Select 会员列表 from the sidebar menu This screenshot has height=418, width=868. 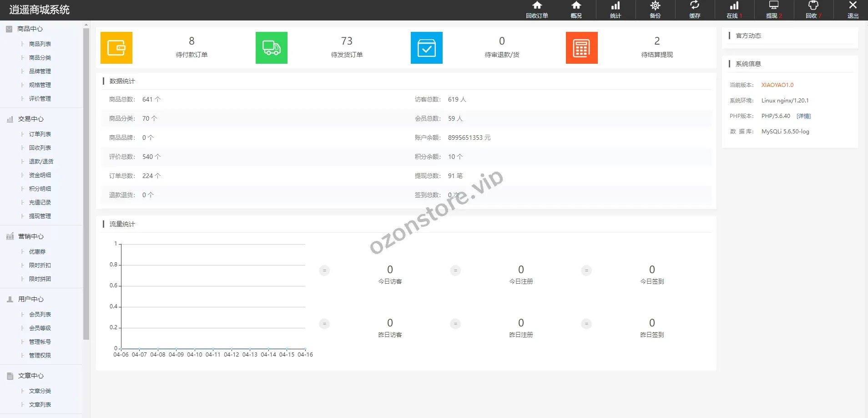point(40,315)
